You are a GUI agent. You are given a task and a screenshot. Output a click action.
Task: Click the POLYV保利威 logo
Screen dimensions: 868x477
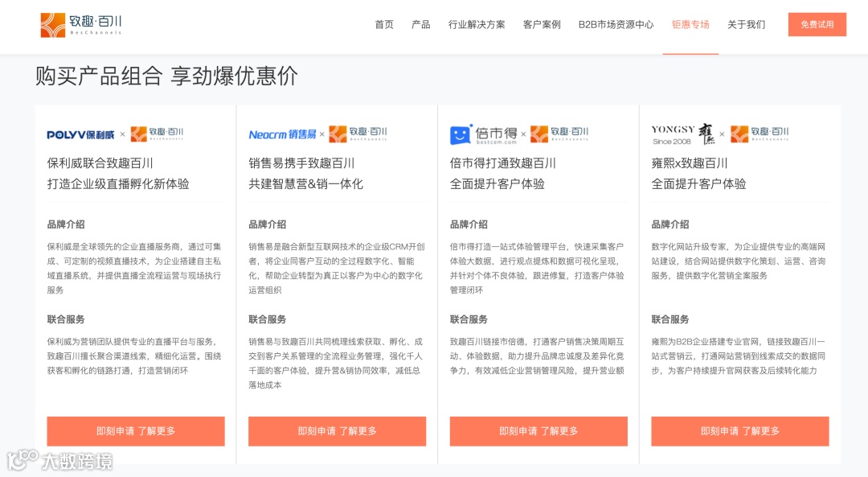tap(81, 134)
